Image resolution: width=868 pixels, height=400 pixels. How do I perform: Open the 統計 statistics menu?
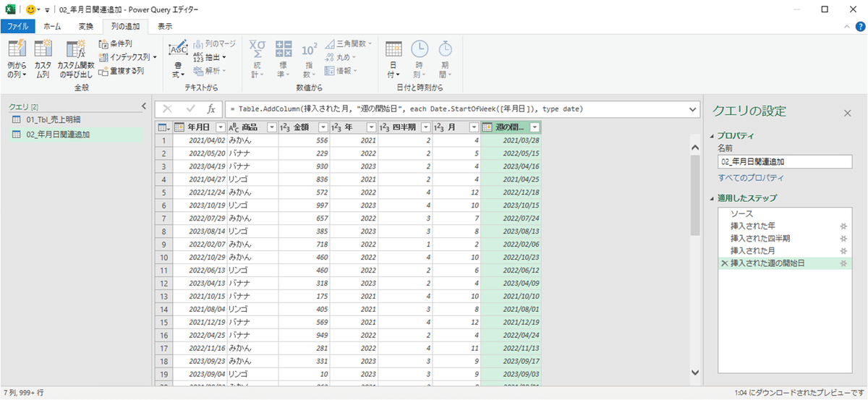click(x=257, y=59)
